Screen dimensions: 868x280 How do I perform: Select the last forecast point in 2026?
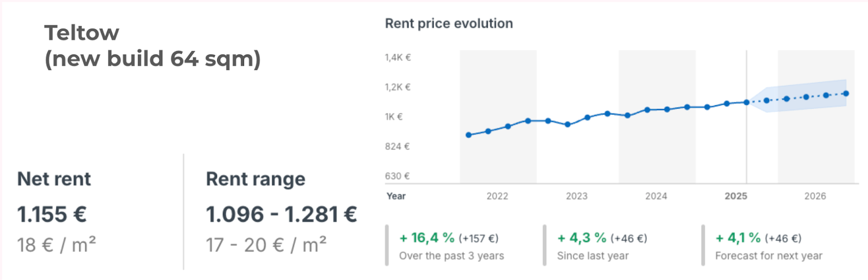[x=846, y=93]
